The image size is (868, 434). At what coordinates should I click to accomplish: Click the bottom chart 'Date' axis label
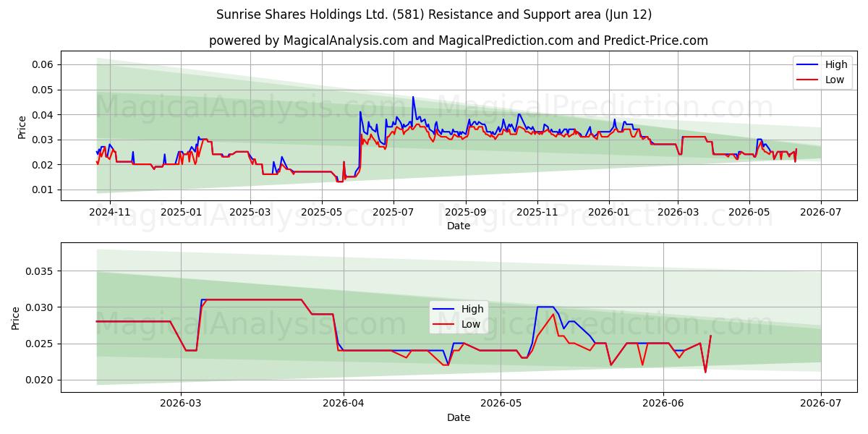[x=459, y=417]
